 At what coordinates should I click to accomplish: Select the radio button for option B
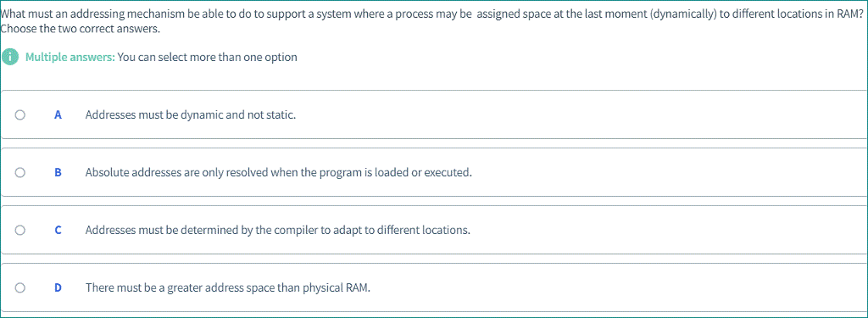pos(20,172)
